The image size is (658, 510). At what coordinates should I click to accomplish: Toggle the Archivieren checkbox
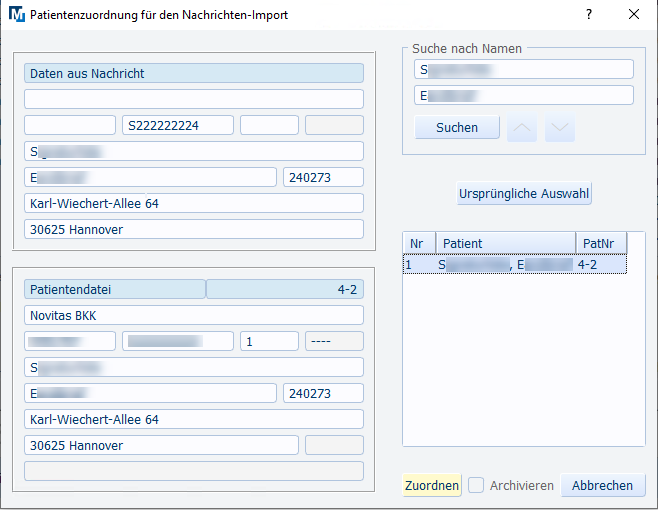(x=476, y=485)
